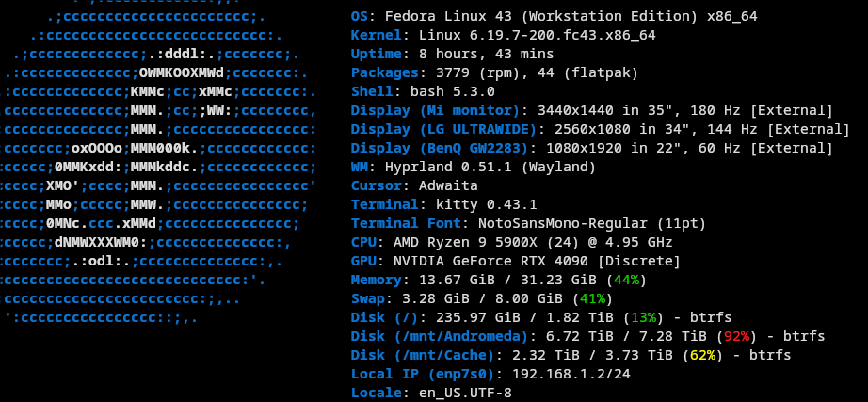The width and height of the screenshot is (868, 402).
Task: Click the Disk (/mnt/Cache) 62% value
Action: [x=702, y=356]
